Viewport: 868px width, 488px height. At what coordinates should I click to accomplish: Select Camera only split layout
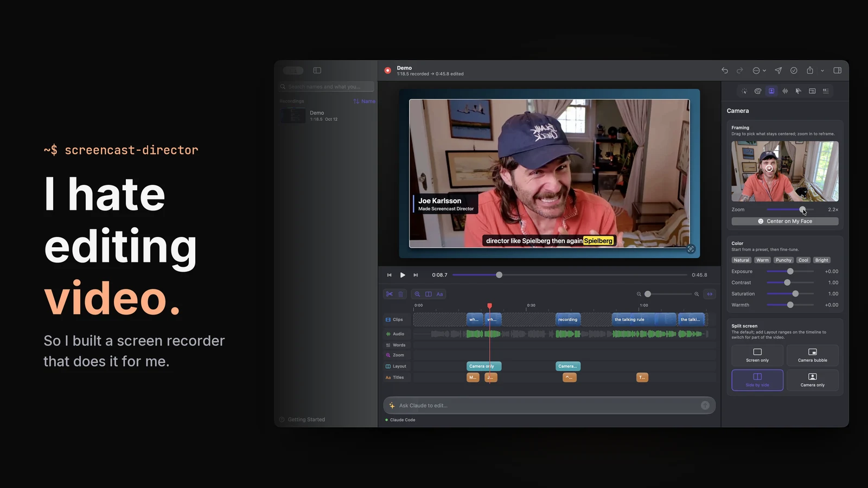click(x=813, y=380)
